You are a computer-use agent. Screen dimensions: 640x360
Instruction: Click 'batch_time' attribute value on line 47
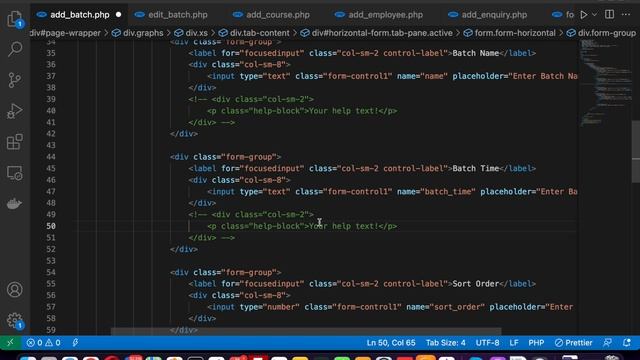pyautogui.click(x=448, y=192)
